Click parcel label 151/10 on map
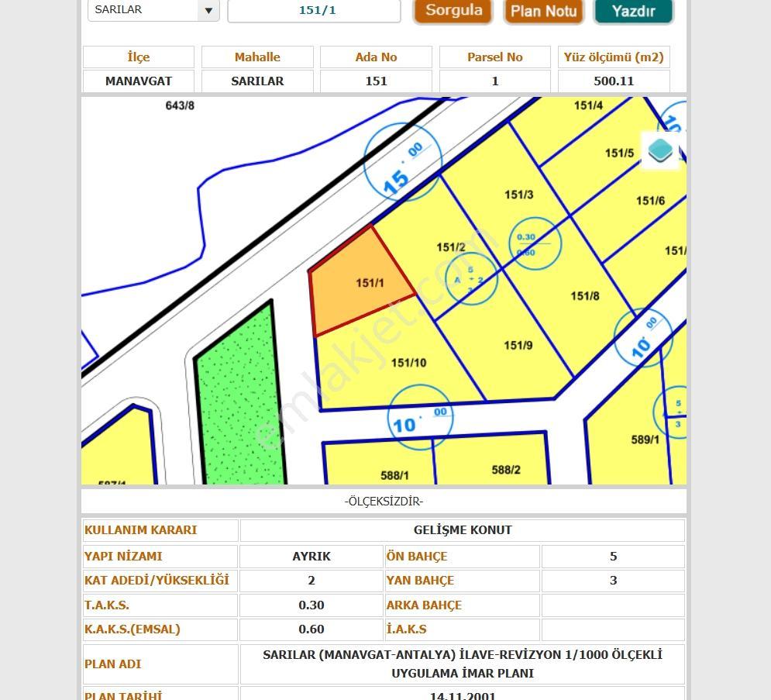771x700 pixels. tap(408, 363)
